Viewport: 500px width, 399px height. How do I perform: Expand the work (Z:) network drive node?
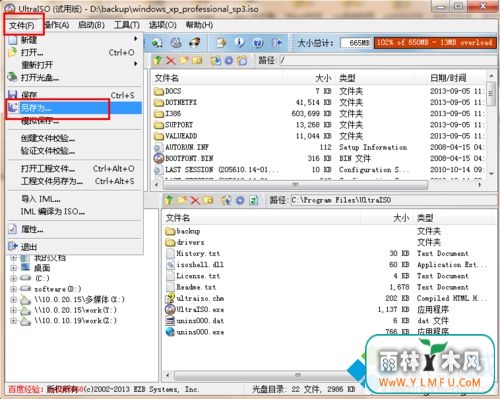(13, 321)
